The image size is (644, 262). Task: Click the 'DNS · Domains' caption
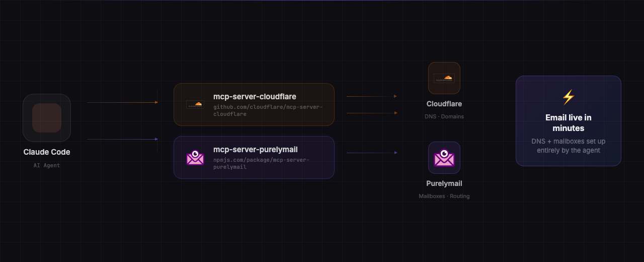pos(444,116)
